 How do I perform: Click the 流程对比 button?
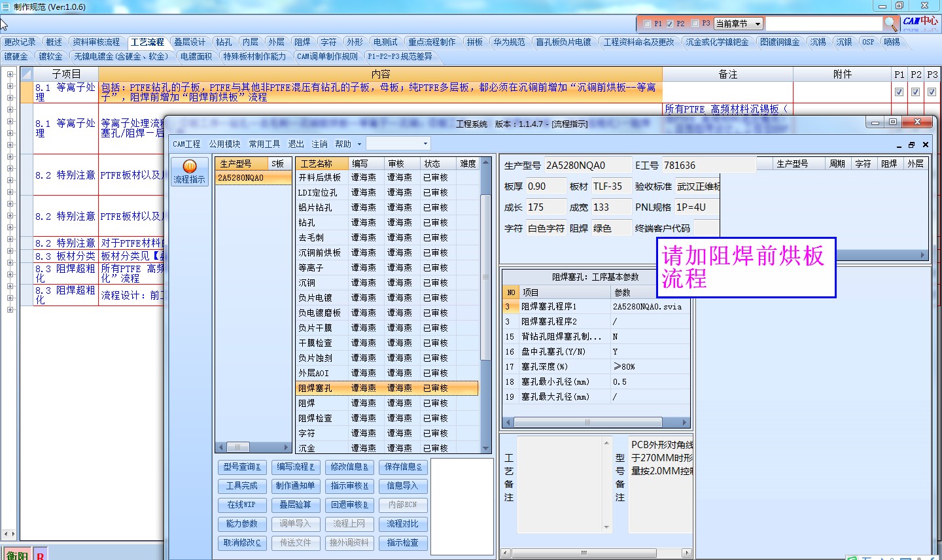[x=403, y=524]
